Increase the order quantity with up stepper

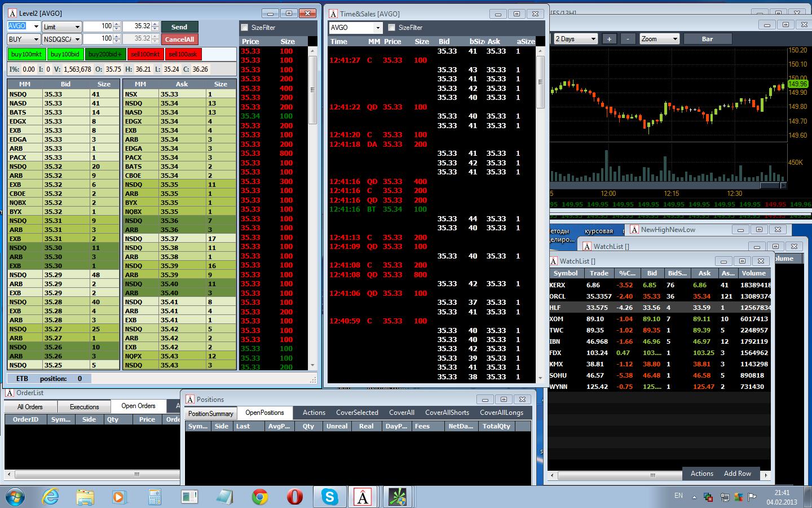(117, 24)
